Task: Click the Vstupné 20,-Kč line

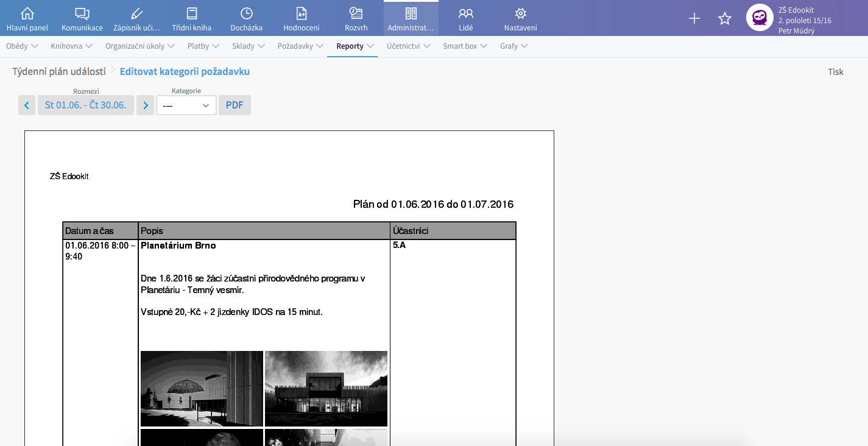Action: point(231,312)
